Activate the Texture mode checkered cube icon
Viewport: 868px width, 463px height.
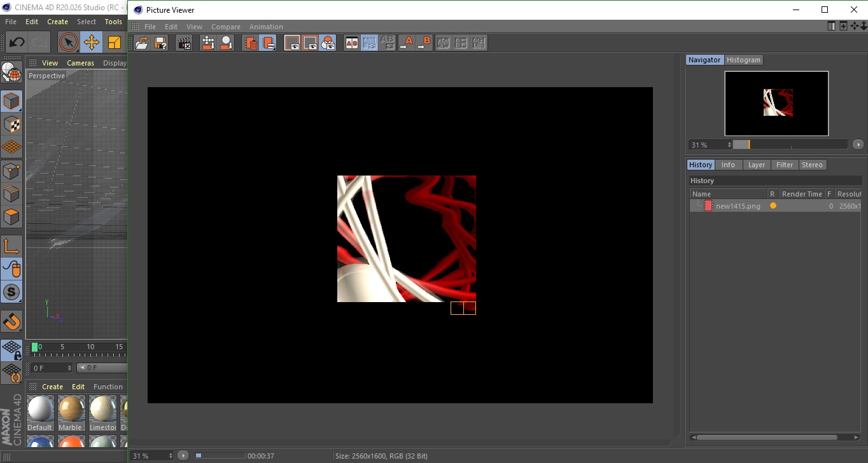pos(11,124)
